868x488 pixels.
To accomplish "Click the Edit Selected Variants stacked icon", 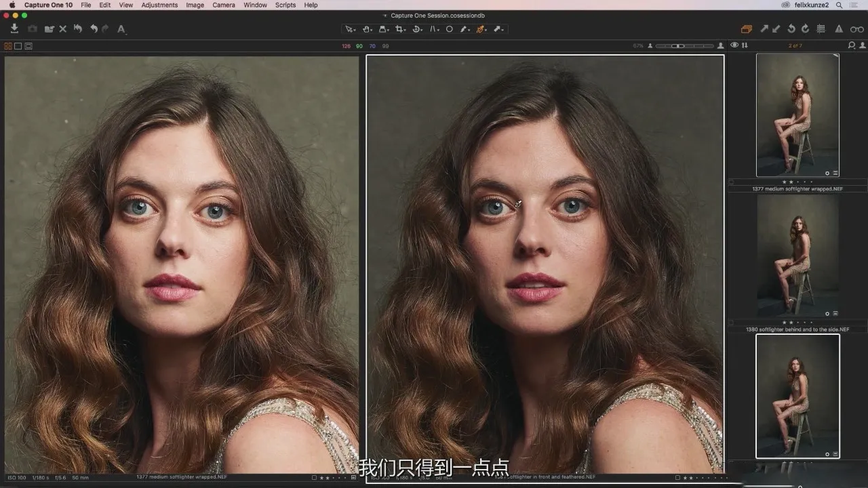I will tap(747, 28).
